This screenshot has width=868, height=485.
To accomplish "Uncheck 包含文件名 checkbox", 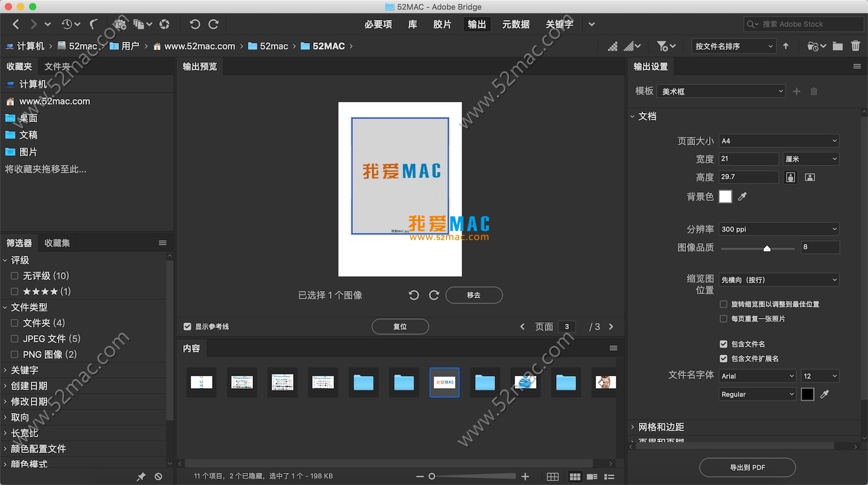I will click(724, 344).
